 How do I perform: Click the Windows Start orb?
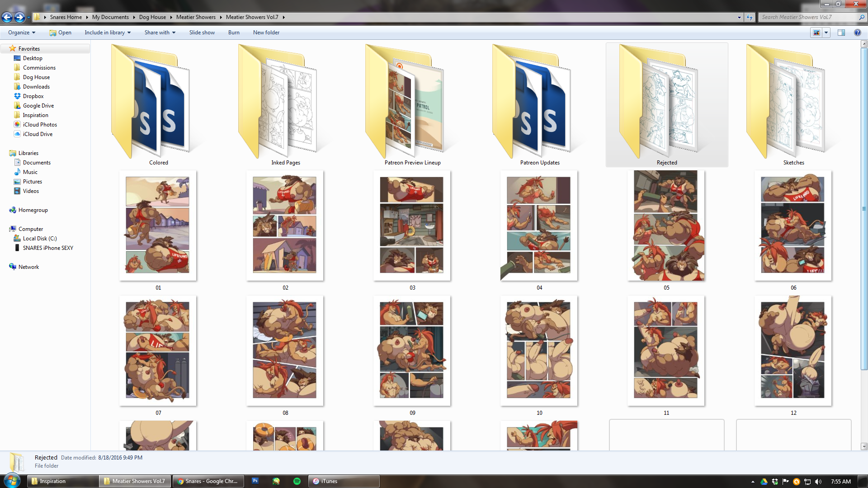11,481
